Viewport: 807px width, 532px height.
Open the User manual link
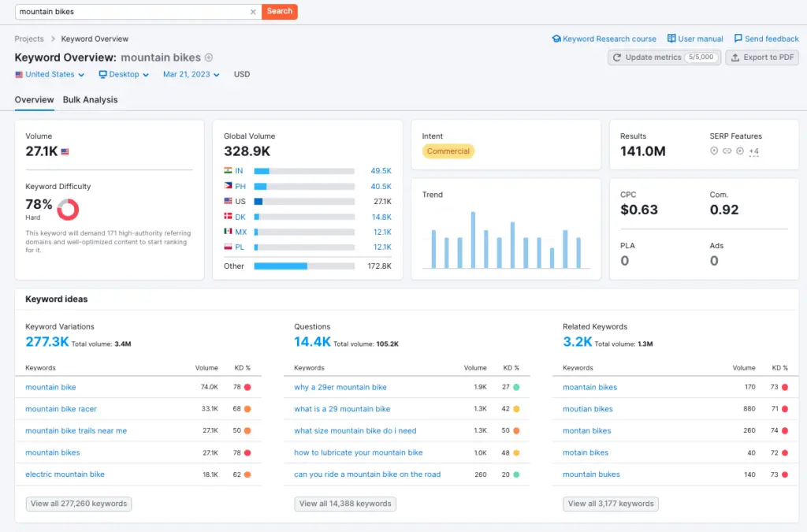click(695, 39)
